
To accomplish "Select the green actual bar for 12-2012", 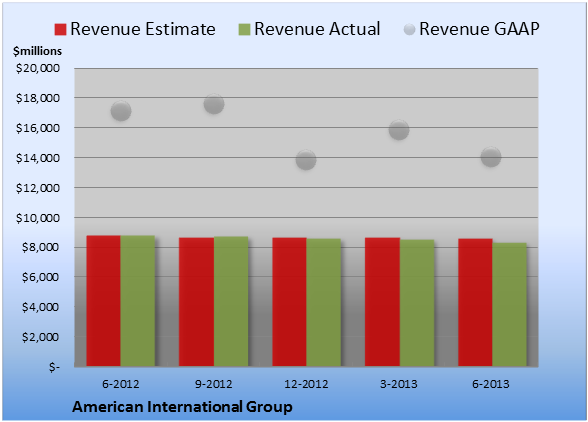I will (324, 302).
